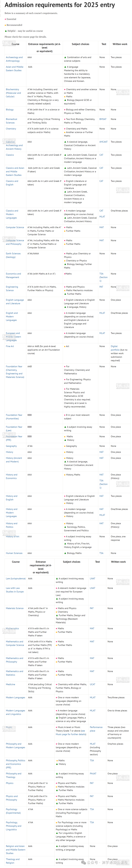
Task: Open the Psychology (Experimental) course link
Action: [x=13, y=811]
